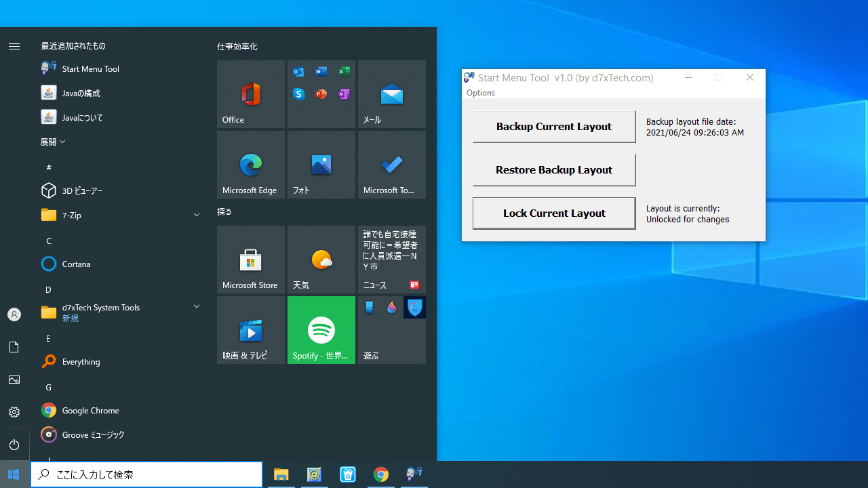868x488 pixels.
Task: Open the Excel icon in Office apps tile
Action: pyautogui.click(x=344, y=72)
